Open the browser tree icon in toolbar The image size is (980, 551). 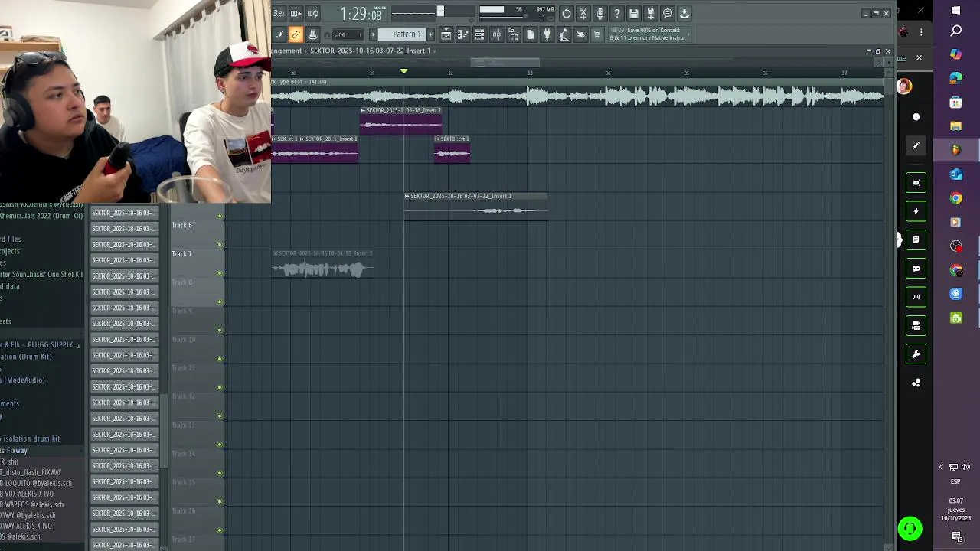tap(513, 34)
